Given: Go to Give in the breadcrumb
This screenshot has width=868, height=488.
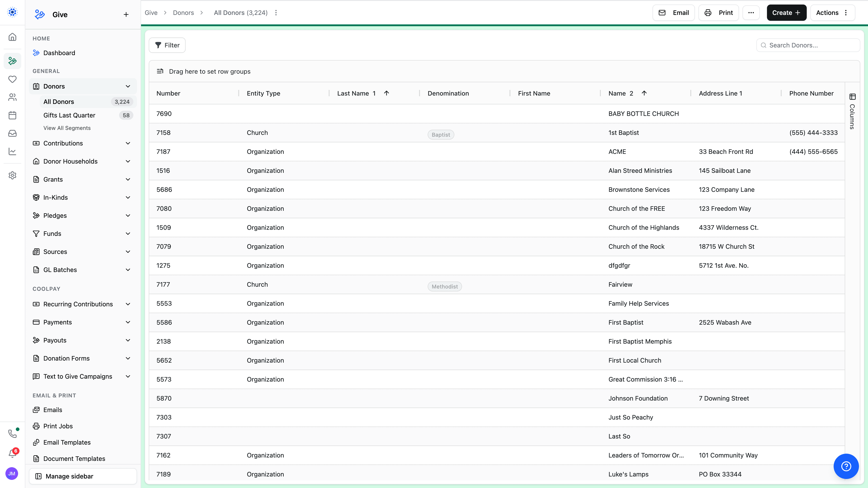Looking at the screenshot, I should click(151, 13).
